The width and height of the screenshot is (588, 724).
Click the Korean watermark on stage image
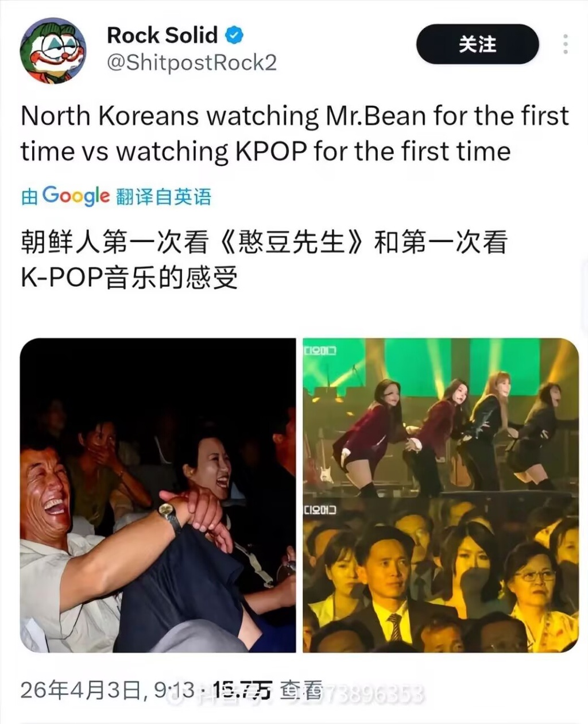[x=320, y=350]
